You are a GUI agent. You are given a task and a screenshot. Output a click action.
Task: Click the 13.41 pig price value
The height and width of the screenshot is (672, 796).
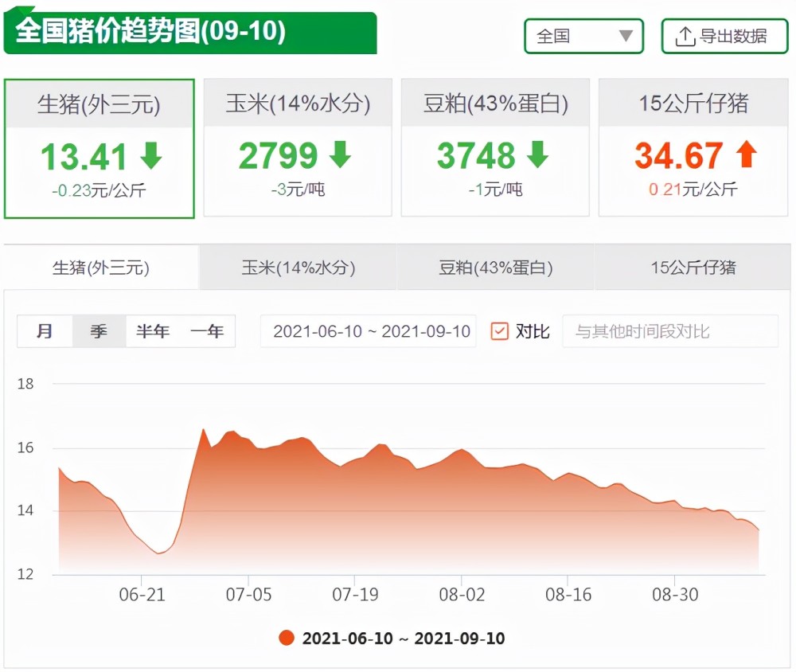tap(84, 156)
